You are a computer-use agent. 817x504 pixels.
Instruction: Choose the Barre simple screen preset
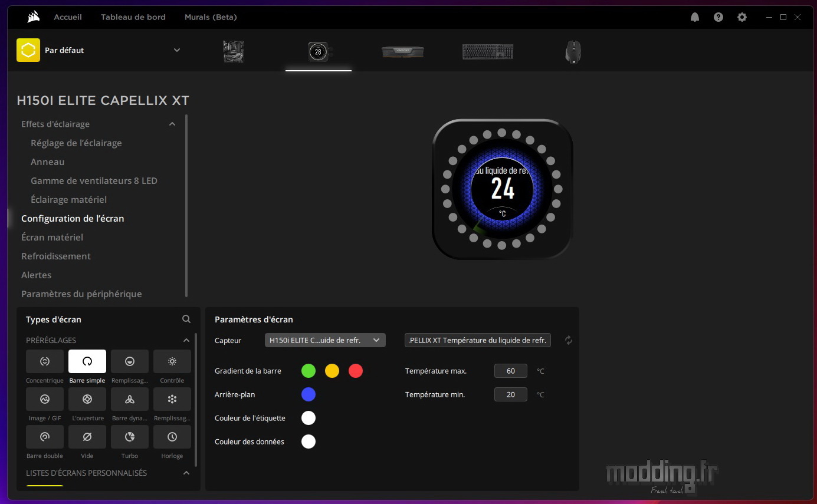(87, 361)
